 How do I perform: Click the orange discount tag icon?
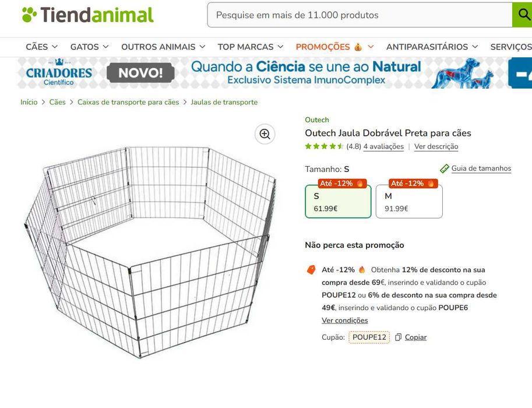coord(311,270)
